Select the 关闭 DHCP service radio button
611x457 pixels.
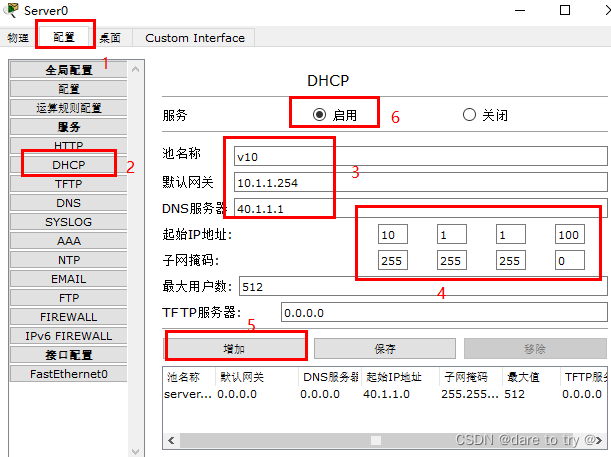point(469,115)
